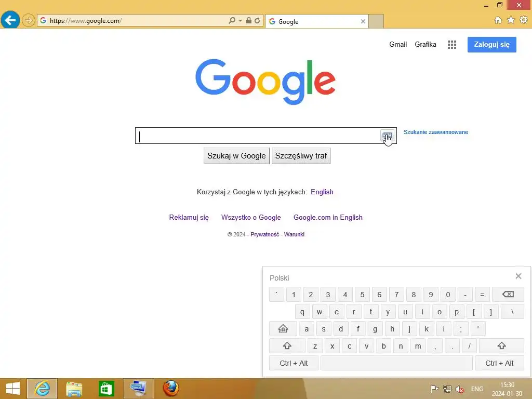
Task: Open Tools via the gear icon
Action: (524, 20)
